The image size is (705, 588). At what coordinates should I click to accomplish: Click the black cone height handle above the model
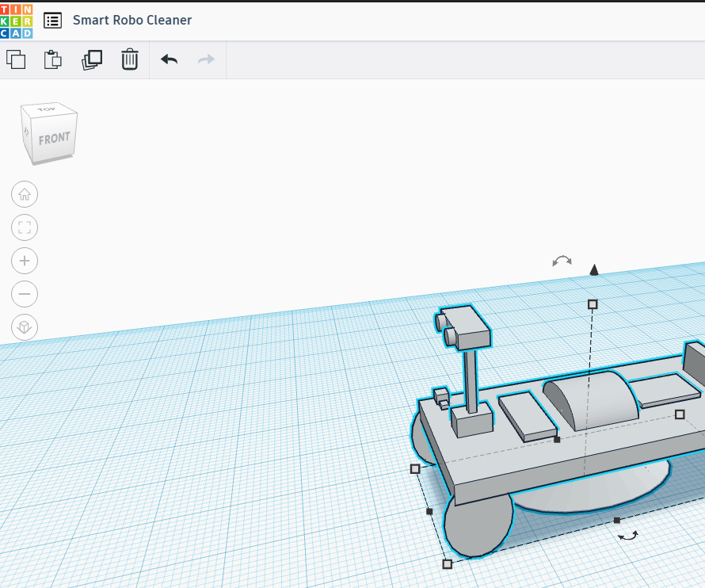[x=594, y=270]
